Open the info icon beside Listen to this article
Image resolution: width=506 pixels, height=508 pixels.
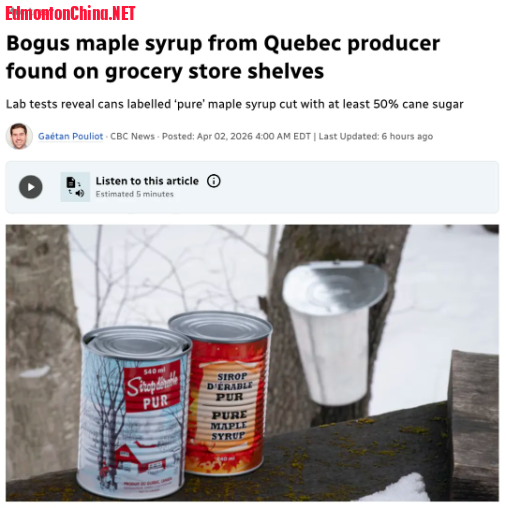click(214, 181)
